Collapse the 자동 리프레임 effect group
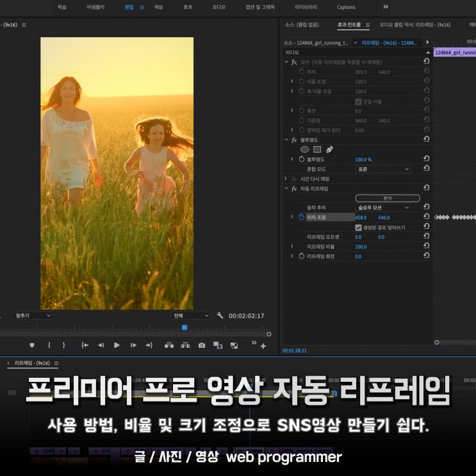Screen dimensions: 476x476 (286, 188)
